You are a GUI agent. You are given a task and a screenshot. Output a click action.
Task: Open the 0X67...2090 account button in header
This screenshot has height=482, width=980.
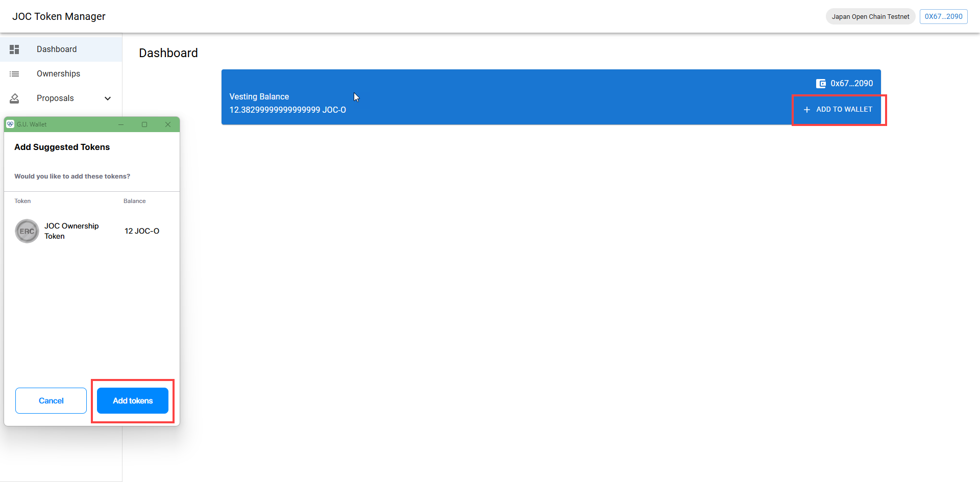coord(943,16)
